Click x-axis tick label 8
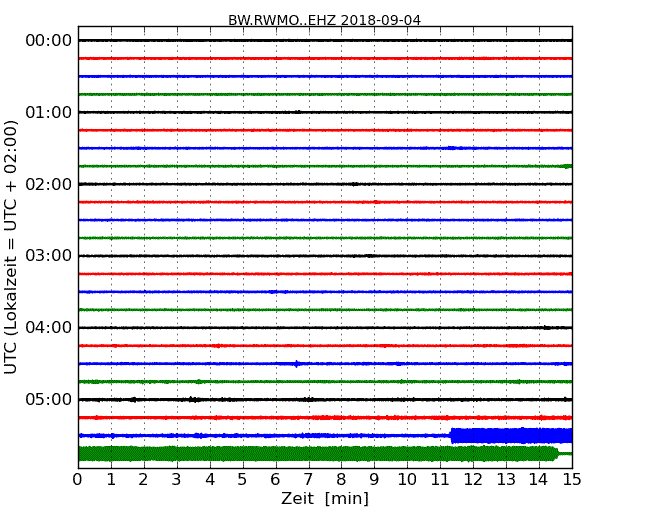This screenshot has height=520, width=650. pos(341,480)
